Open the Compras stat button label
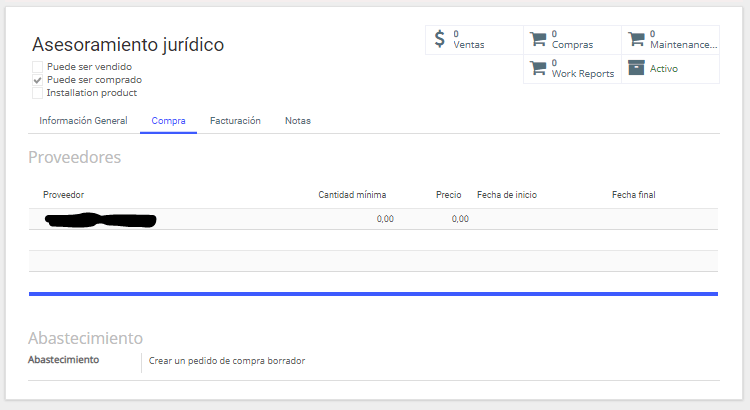750x410 pixels. [x=572, y=45]
